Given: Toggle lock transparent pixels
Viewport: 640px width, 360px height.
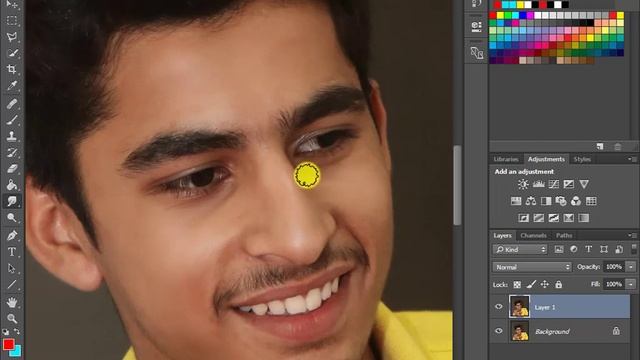Looking at the screenshot, I should coord(517,284).
